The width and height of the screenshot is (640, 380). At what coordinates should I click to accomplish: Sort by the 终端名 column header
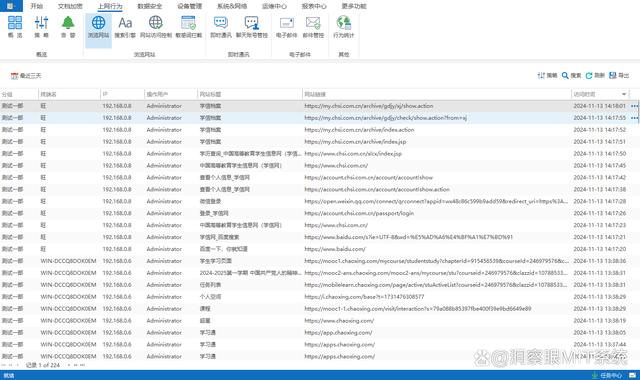click(x=69, y=94)
